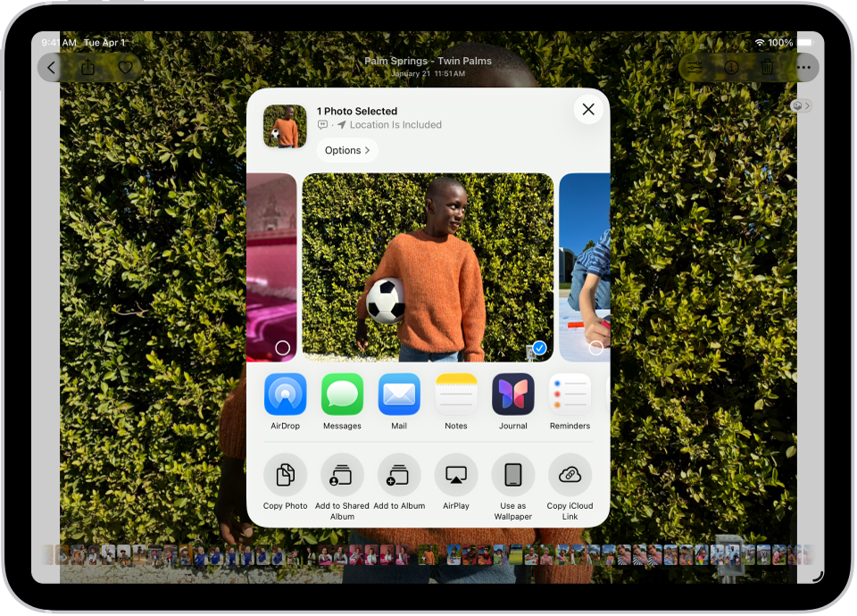The image size is (857, 616).
Task: Select Use as Wallpaper
Action: click(x=513, y=475)
